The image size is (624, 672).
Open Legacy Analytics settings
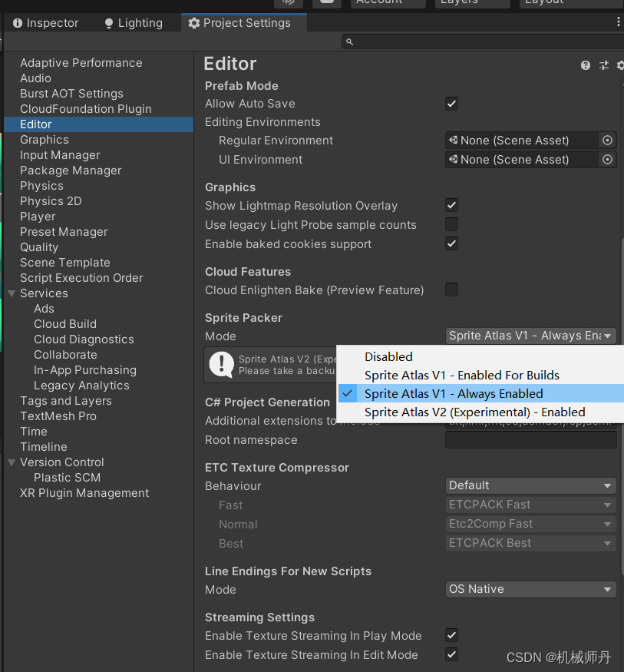point(81,386)
